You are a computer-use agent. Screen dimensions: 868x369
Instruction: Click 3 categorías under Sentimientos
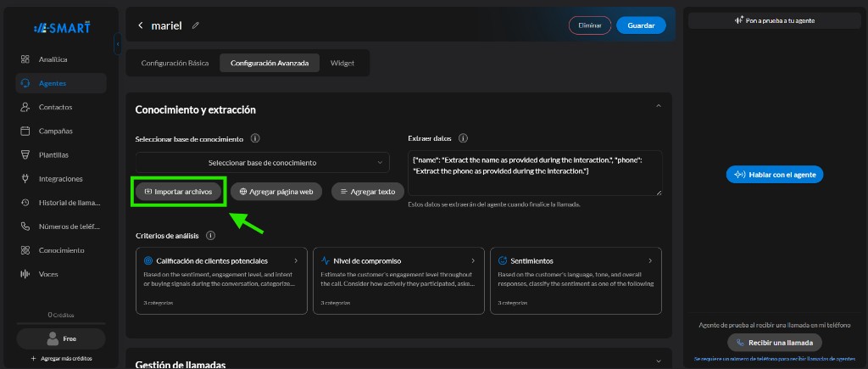coord(513,303)
